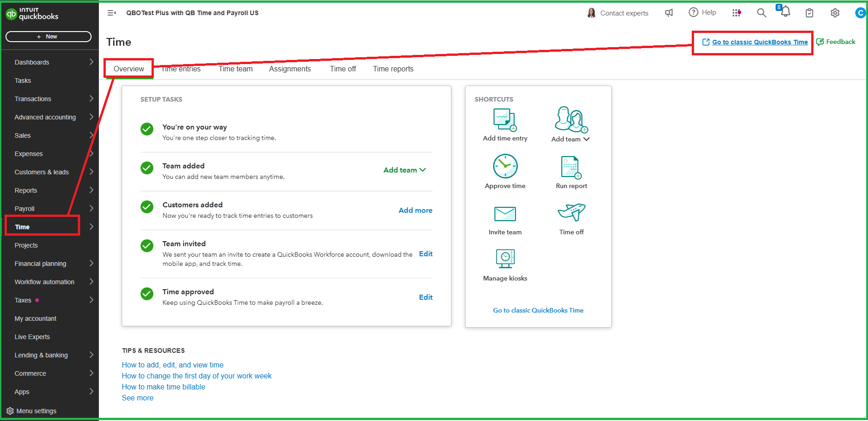Collapse the navigation menu hamburger icon

point(112,13)
